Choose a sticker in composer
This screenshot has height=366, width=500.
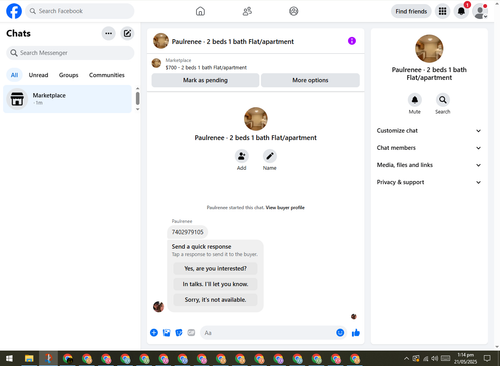tap(179, 333)
